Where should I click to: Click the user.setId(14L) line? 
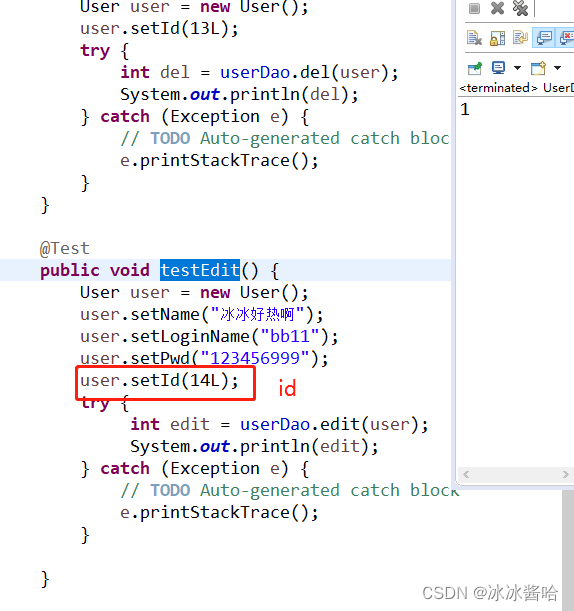click(159, 380)
